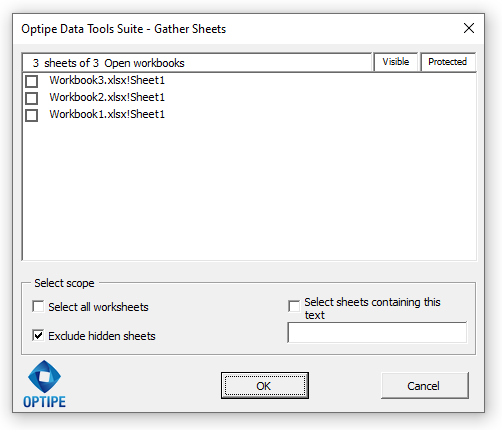Click the Protected column header

pyautogui.click(x=448, y=62)
